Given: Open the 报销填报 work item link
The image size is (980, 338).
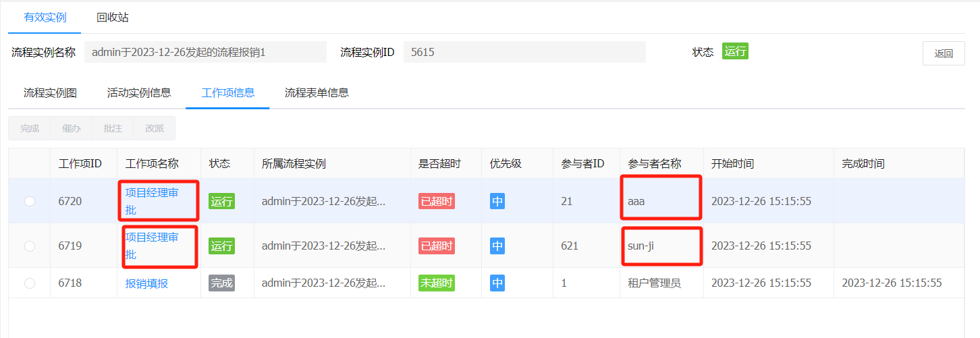Looking at the screenshot, I should 146,283.
